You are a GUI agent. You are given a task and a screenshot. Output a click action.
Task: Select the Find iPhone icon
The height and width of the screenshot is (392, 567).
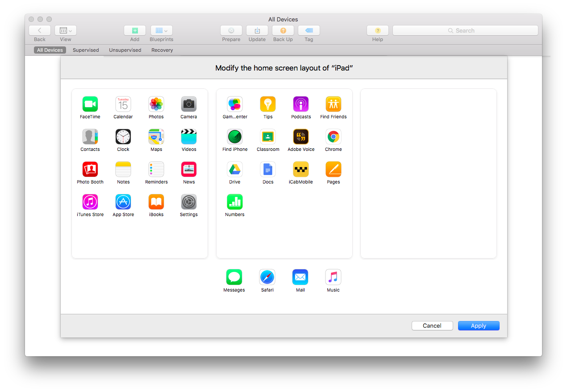pyautogui.click(x=235, y=137)
